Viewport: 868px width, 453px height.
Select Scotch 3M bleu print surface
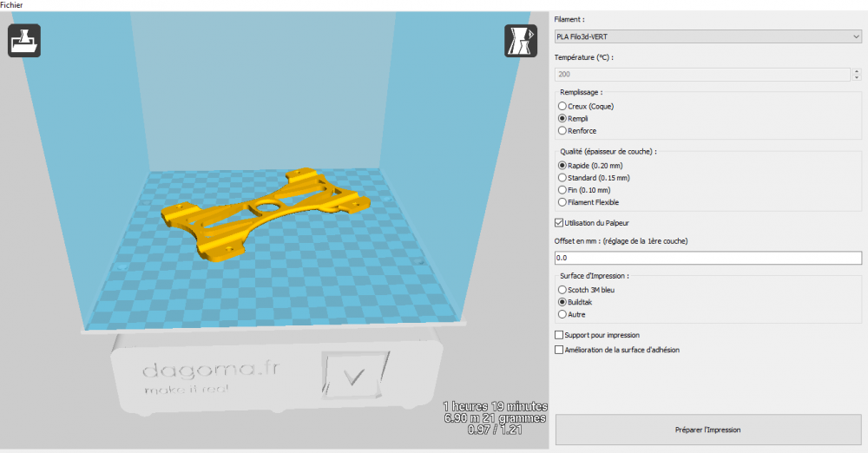click(x=586, y=290)
